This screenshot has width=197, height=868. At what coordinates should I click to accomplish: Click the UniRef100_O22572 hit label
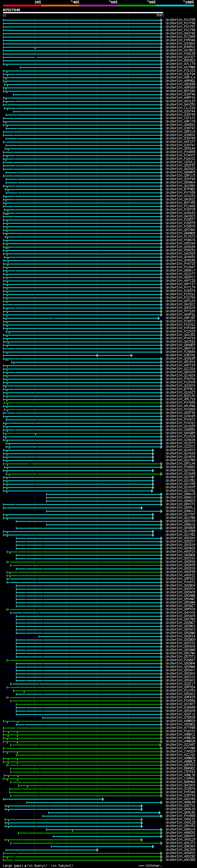point(180,447)
